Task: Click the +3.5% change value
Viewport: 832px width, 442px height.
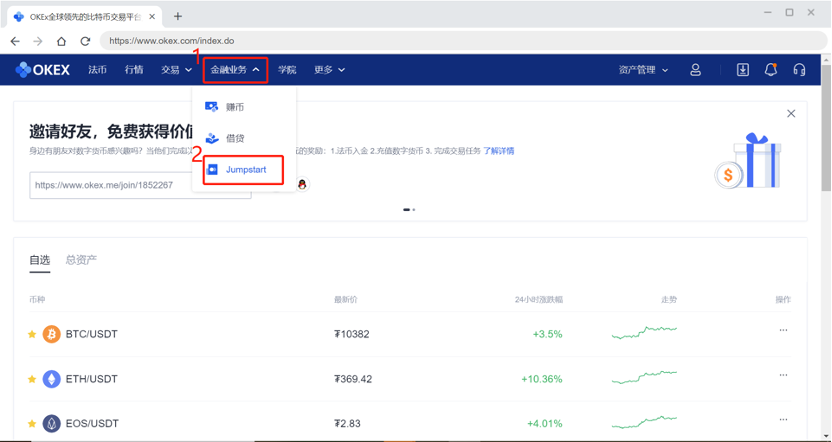Action: coord(548,334)
